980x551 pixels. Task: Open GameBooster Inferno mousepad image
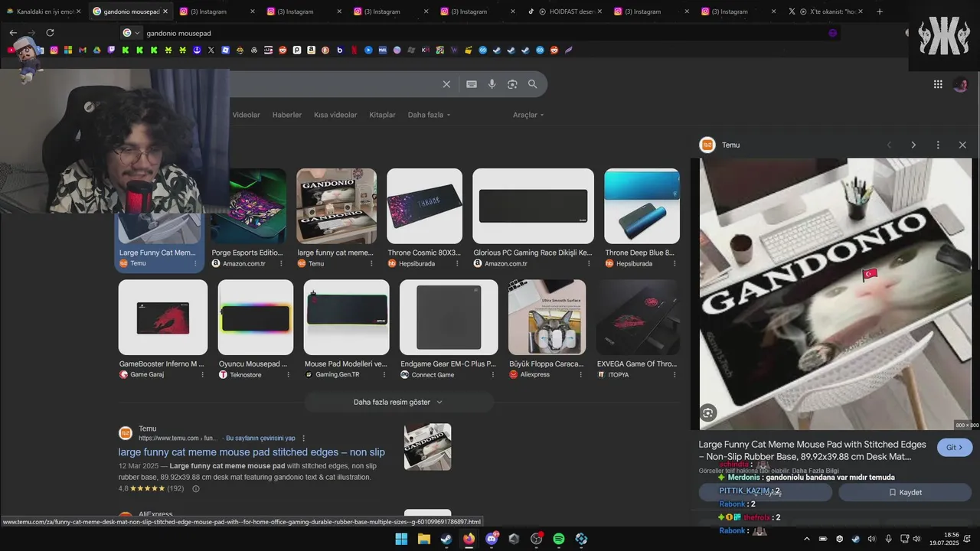(162, 317)
